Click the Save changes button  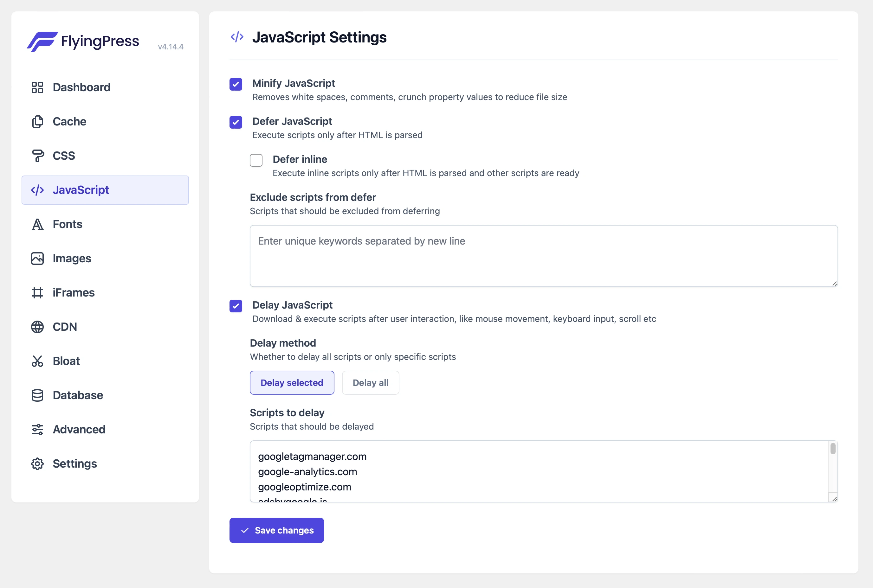(276, 530)
